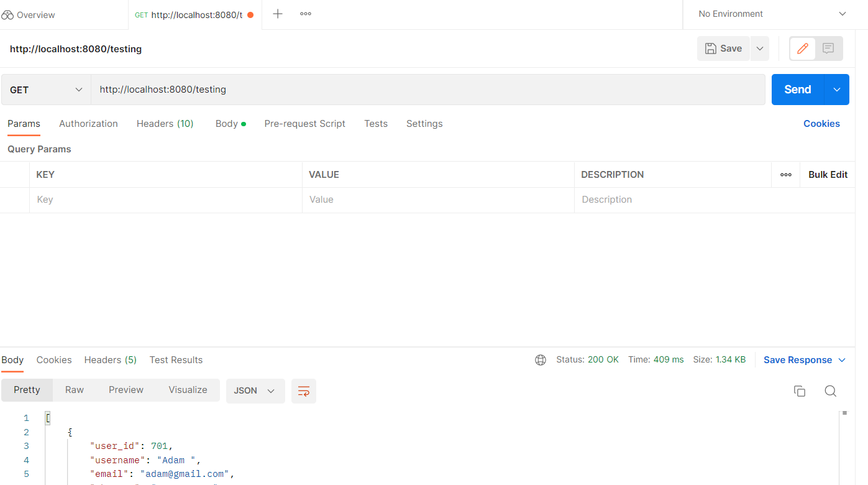Open the tab overflow three-dot menu
The width and height of the screenshot is (868, 485).
click(x=305, y=13)
